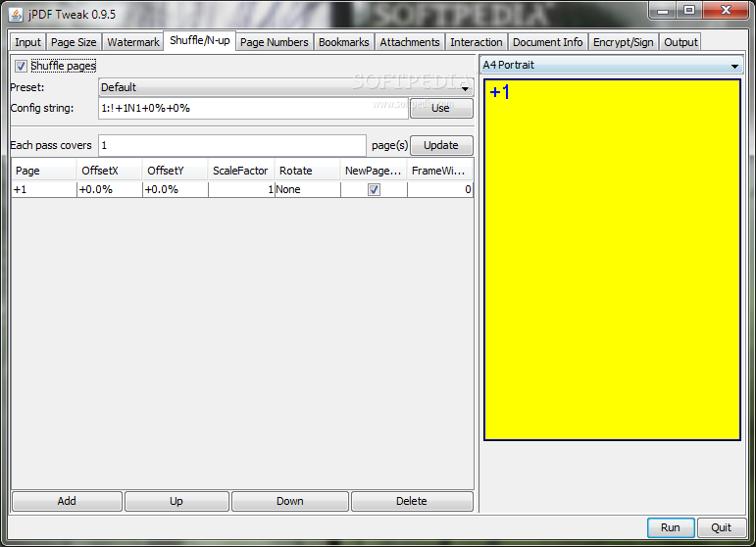Toggle the NewPage checkbox in the +1 row
This screenshot has width=756, height=547.
(374, 189)
